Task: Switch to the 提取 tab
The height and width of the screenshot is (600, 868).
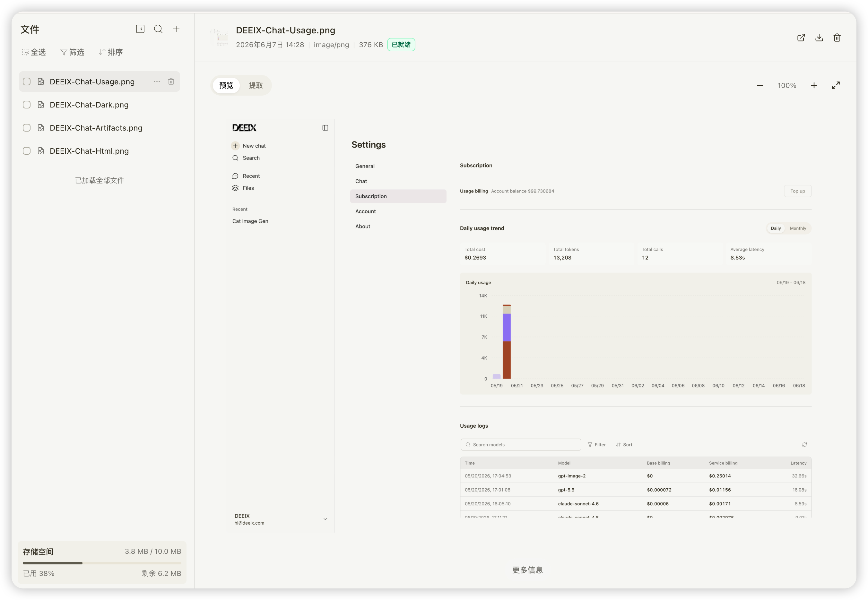Action: [x=256, y=85]
